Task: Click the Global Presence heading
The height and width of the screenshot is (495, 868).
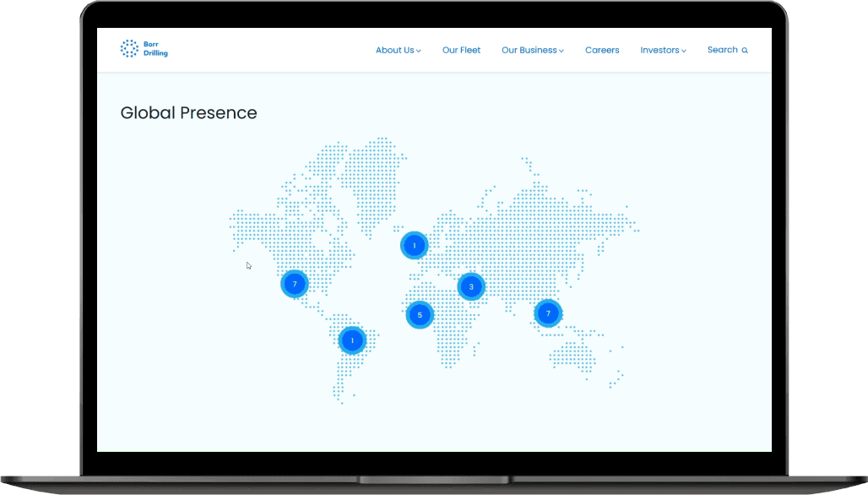Action: [189, 112]
